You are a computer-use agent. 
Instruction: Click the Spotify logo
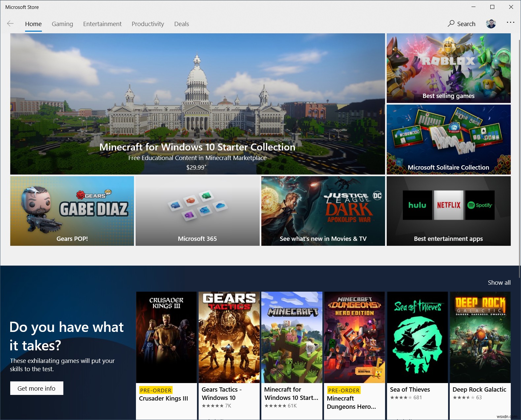[x=480, y=205]
